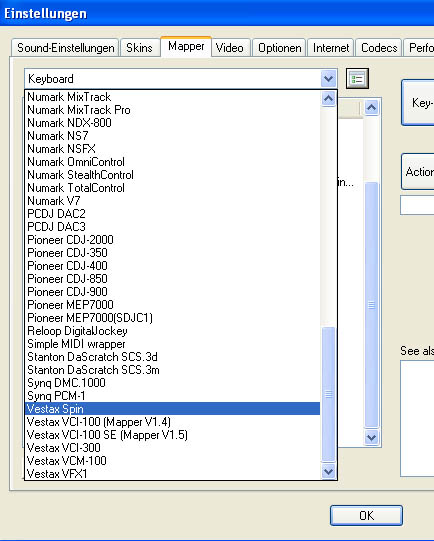Image resolution: width=434 pixels, height=541 pixels.
Task: Choose Numark NS7 device
Action: pyautogui.click(x=172, y=136)
